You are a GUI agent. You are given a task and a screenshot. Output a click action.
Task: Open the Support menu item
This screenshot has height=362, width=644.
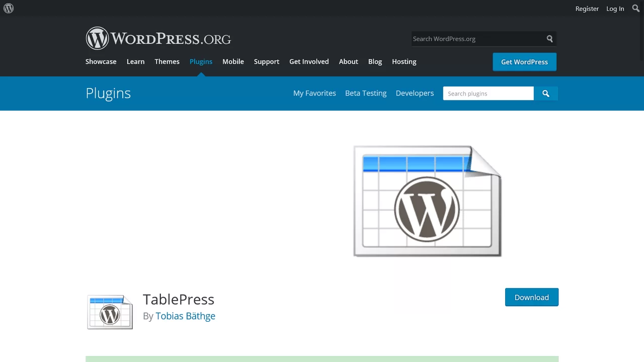[x=266, y=61]
